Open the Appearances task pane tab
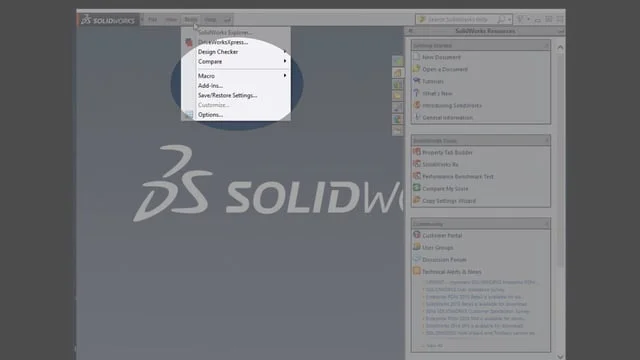Viewport: 640px width, 360px height. (398, 119)
